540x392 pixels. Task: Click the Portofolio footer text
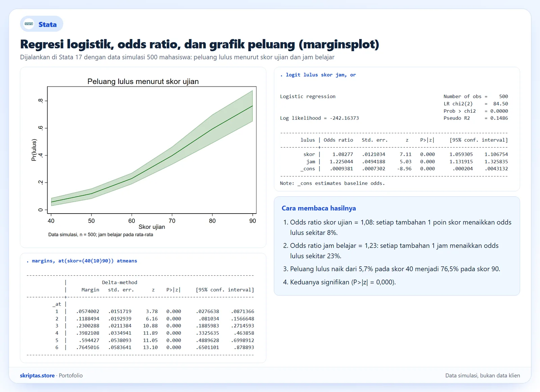pyautogui.click(x=71, y=375)
